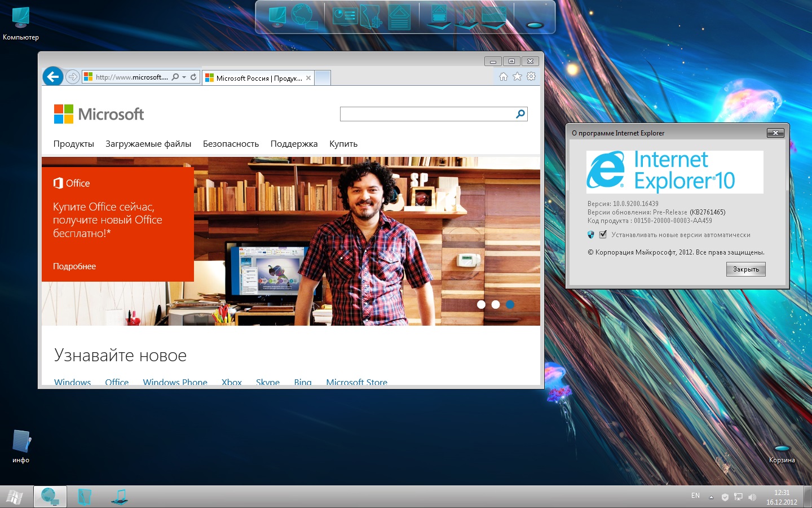The height and width of the screenshot is (508, 812).
Task: Toggle automatic new version installation checkbox
Action: click(603, 234)
